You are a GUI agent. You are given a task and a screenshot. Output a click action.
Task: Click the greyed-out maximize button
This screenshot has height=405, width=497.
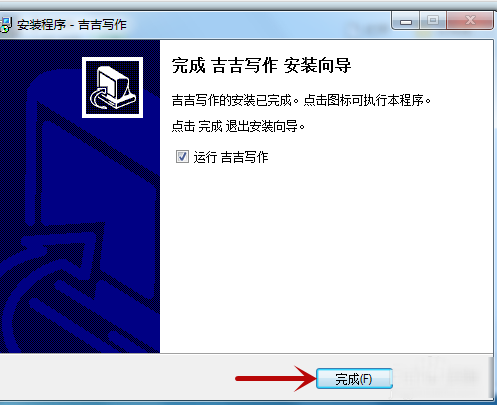point(433,21)
